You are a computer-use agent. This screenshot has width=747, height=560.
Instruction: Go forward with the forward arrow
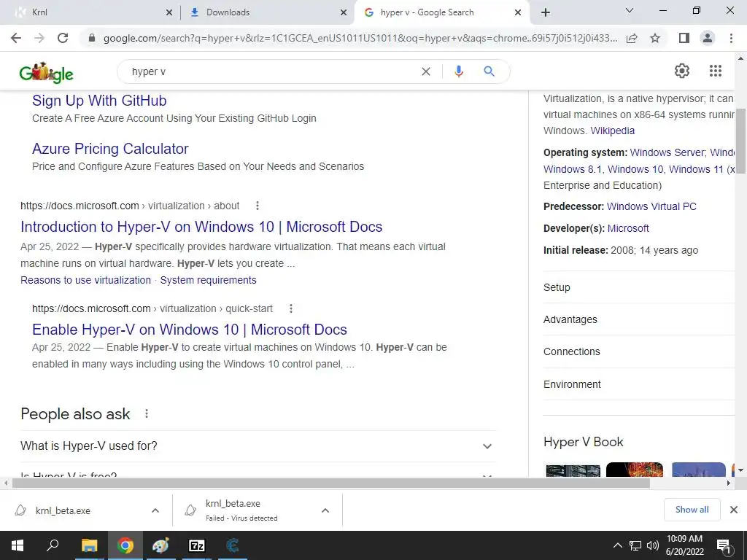click(39, 38)
